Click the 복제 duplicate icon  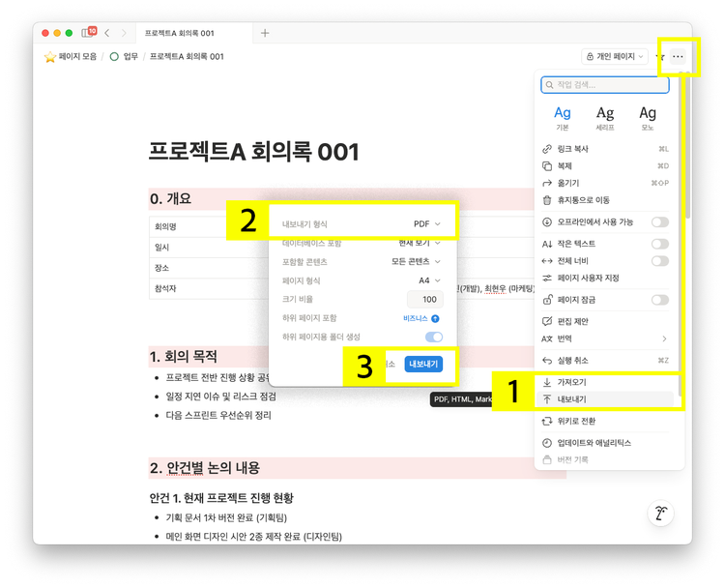click(x=547, y=166)
